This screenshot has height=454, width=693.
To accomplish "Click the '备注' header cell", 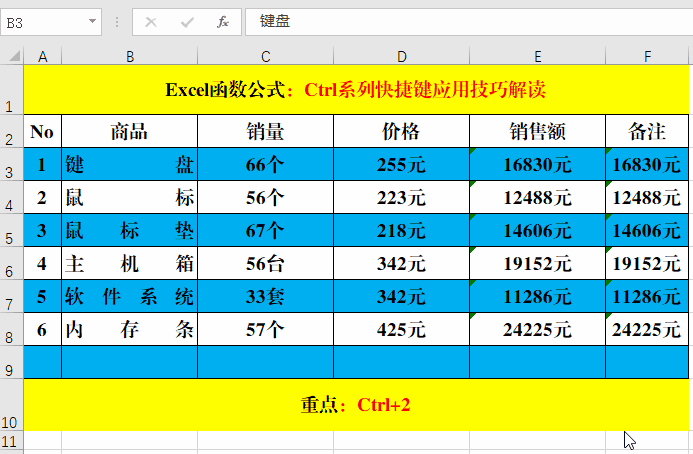I will pyautogui.click(x=647, y=131).
